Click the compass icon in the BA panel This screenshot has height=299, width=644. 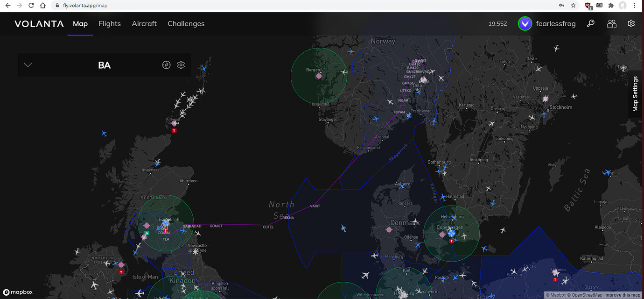pyautogui.click(x=167, y=65)
